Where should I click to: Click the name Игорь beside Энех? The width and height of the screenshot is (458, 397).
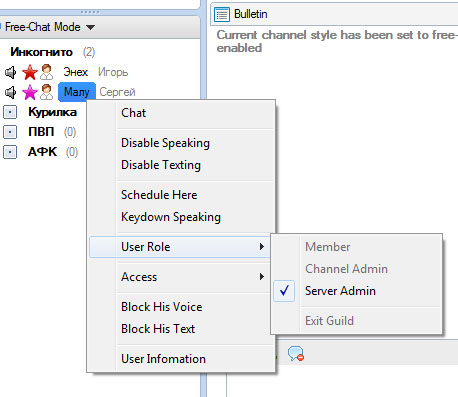pyautogui.click(x=113, y=72)
